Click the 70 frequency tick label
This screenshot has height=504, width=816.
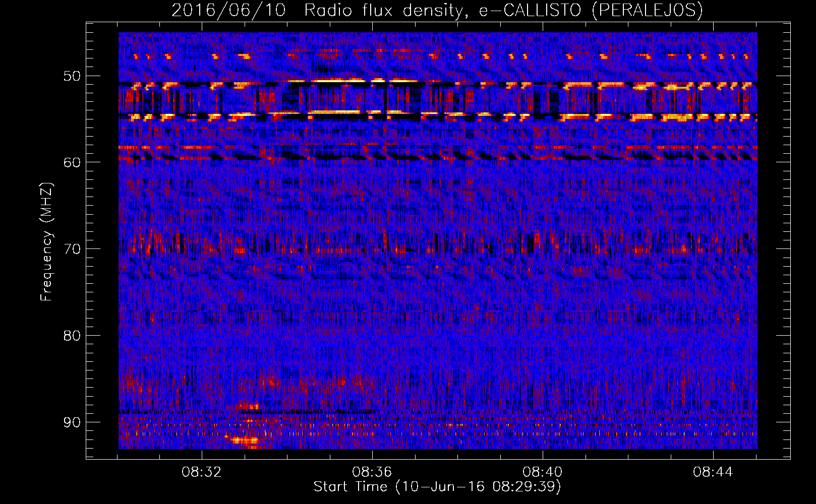pyautogui.click(x=72, y=249)
